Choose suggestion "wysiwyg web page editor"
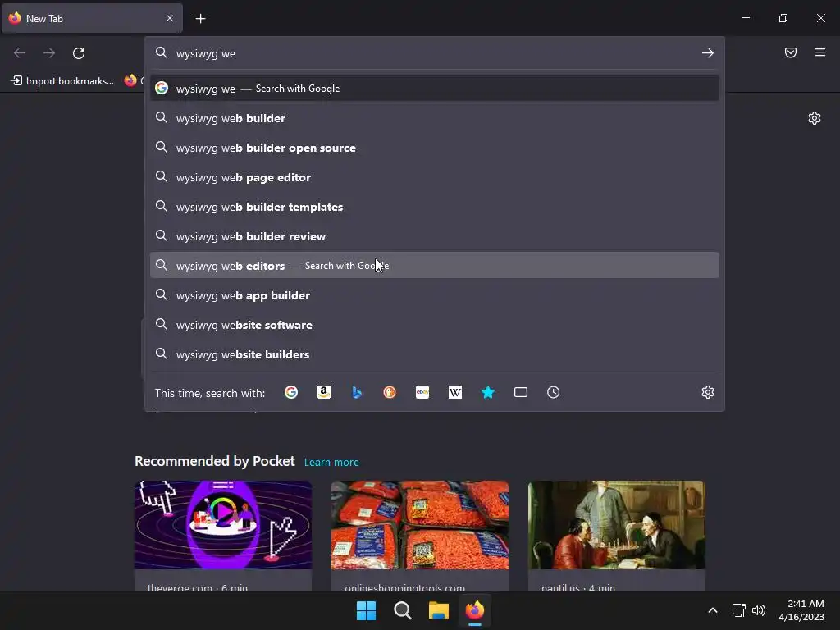The width and height of the screenshot is (840, 630). 435,177
